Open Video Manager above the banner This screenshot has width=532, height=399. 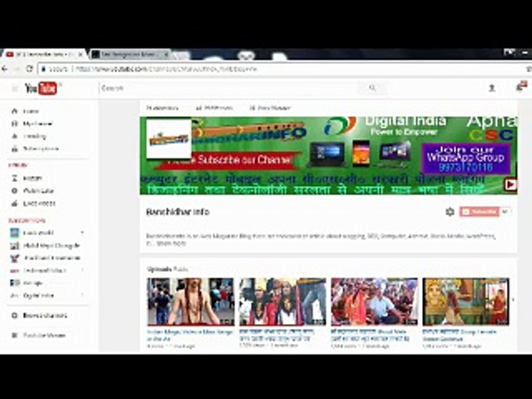pos(270,108)
